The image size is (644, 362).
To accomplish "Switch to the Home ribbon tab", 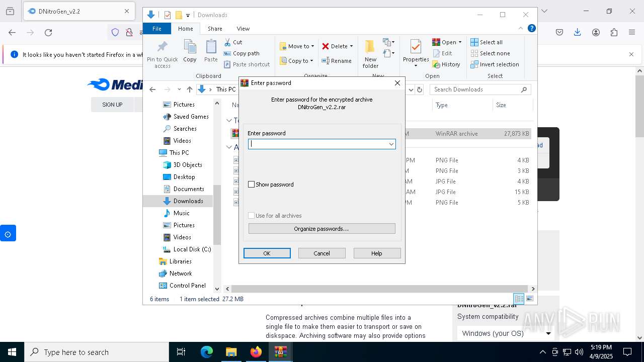I will pyautogui.click(x=185, y=29).
